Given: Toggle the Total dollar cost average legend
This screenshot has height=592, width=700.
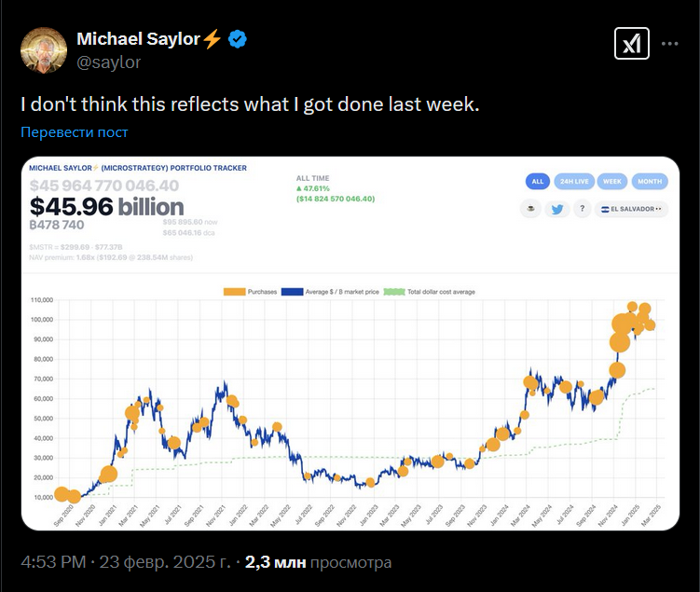Looking at the screenshot, I should point(430,292).
